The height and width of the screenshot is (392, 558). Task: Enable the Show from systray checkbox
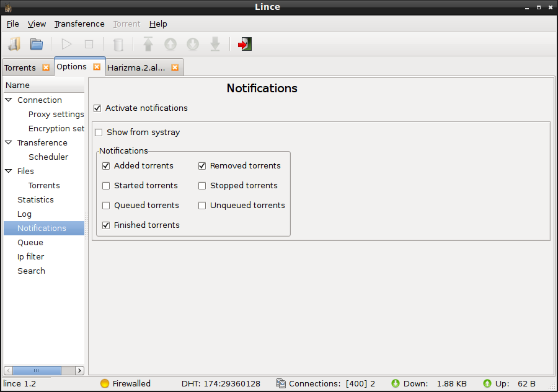[x=99, y=133]
